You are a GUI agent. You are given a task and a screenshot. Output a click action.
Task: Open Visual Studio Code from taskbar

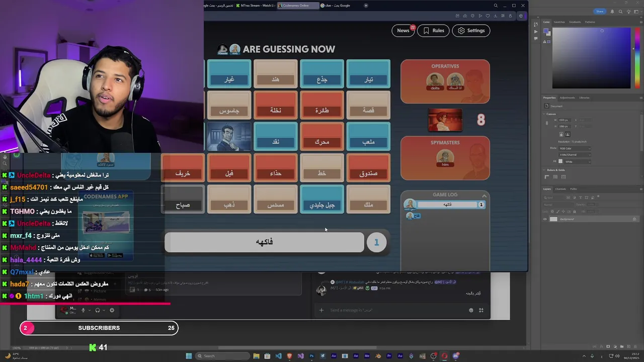[x=278, y=356]
